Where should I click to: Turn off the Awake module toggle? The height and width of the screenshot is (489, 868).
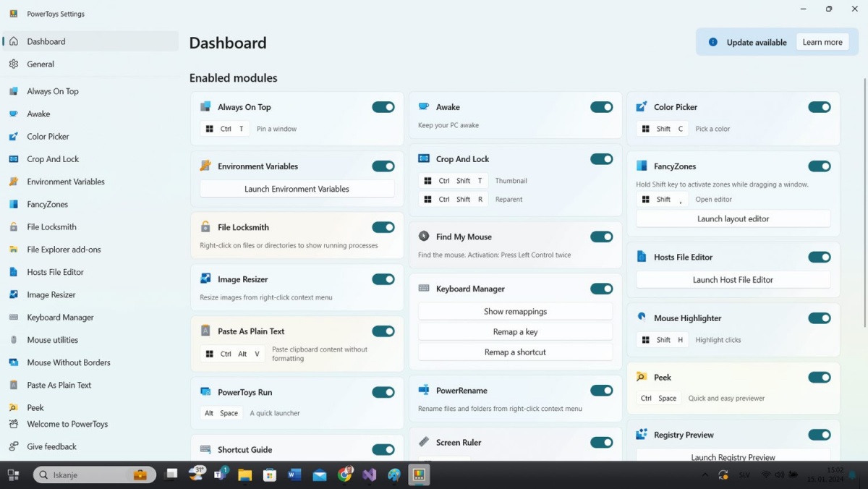tap(602, 107)
